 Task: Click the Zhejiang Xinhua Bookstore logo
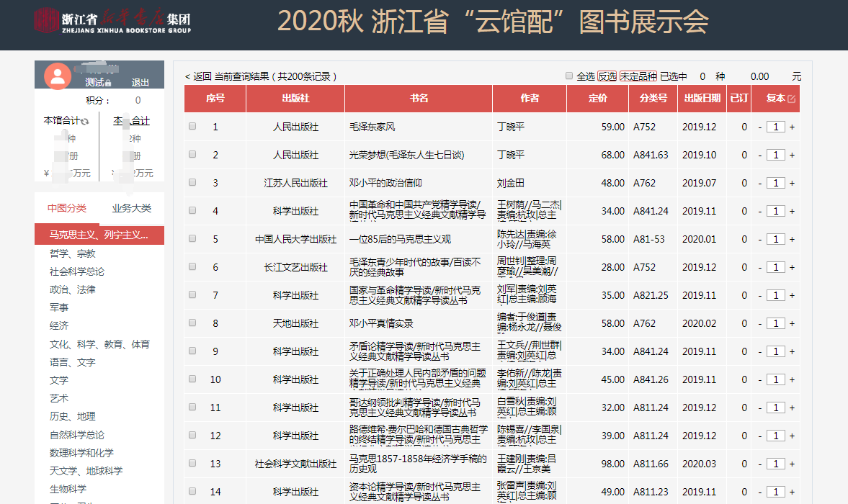(x=112, y=22)
